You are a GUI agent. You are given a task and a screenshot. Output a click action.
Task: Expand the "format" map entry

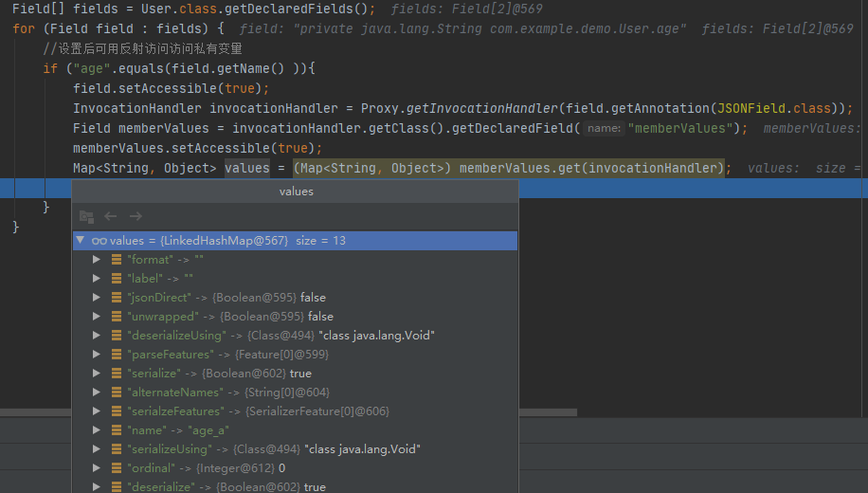(x=97, y=259)
